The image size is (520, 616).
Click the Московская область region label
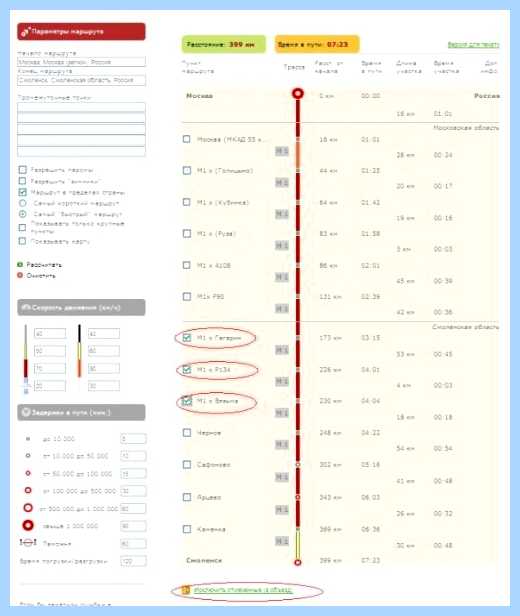[466, 128]
